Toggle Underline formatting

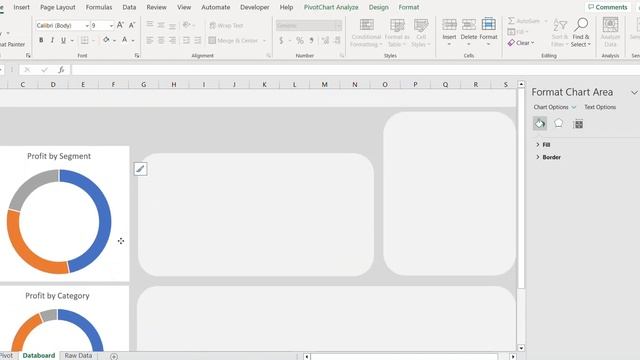pyautogui.click(x=63, y=40)
